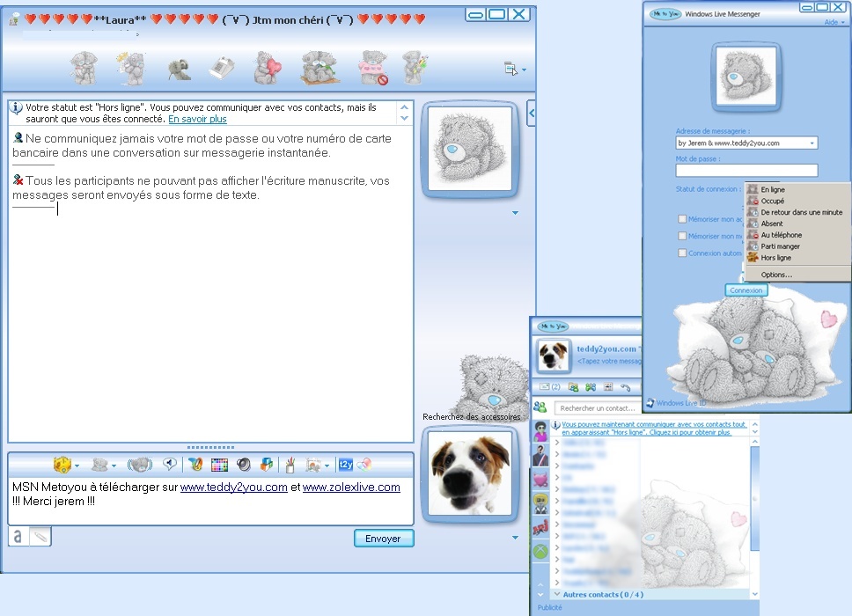Click the 'Rechercher un contact' search box

598,408
